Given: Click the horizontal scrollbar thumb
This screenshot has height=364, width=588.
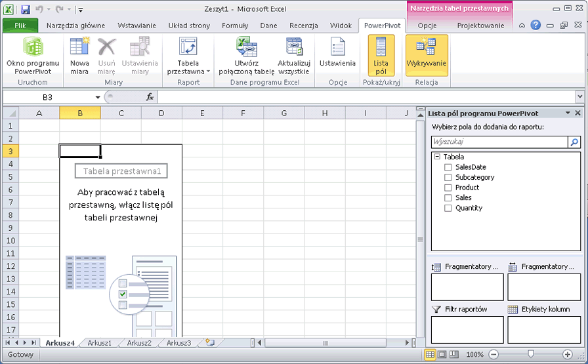Looking at the screenshot, I should click(325, 342).
